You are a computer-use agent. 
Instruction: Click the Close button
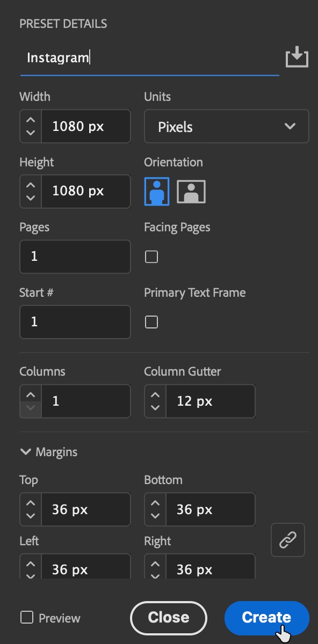coord(169,618)
